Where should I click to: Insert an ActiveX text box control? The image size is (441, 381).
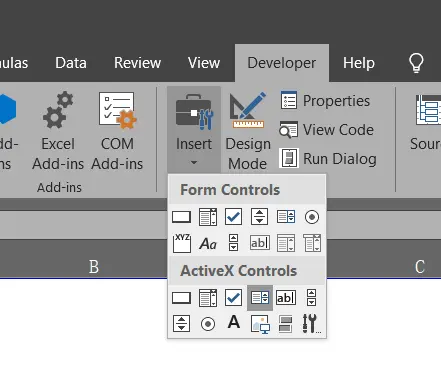tap(286, 298)
